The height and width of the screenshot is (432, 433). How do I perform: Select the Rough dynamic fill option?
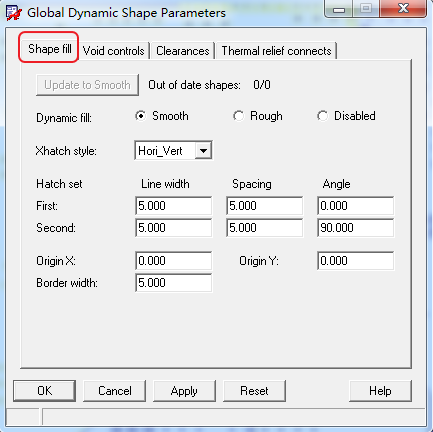[x=238, y=116]
